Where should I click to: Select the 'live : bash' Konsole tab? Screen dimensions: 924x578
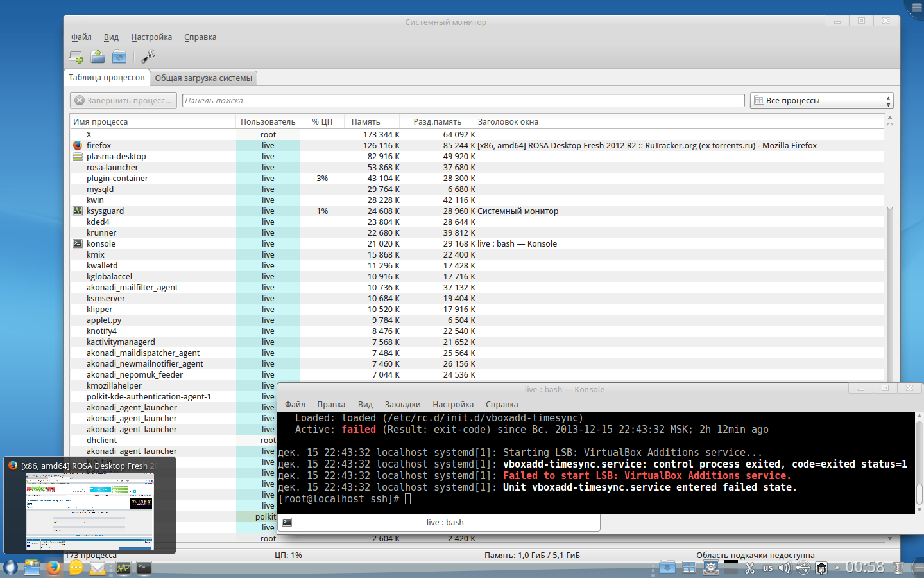(439, 523)
